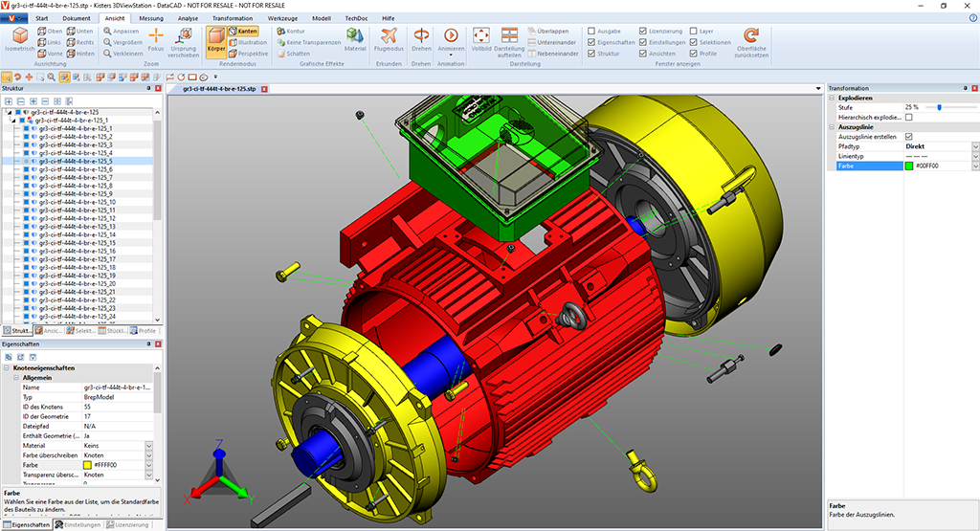
Task: Open the Analyse ribbon tab
Action: tap(188, 18)
